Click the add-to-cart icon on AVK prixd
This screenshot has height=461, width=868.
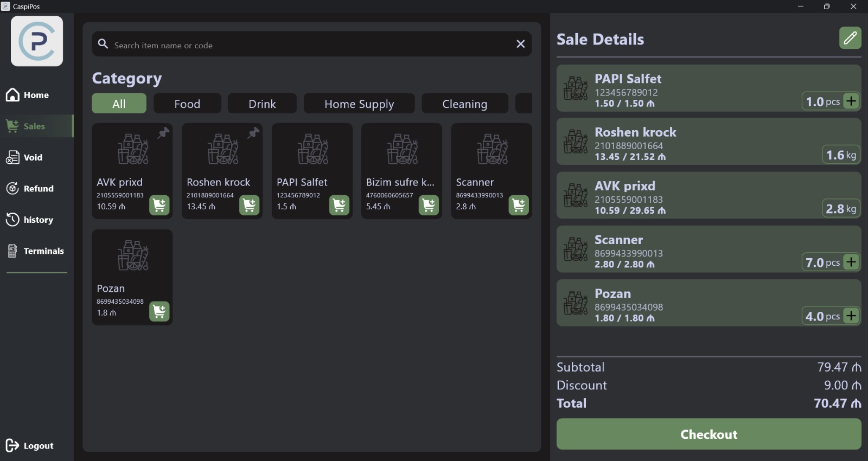pos(159,205)
